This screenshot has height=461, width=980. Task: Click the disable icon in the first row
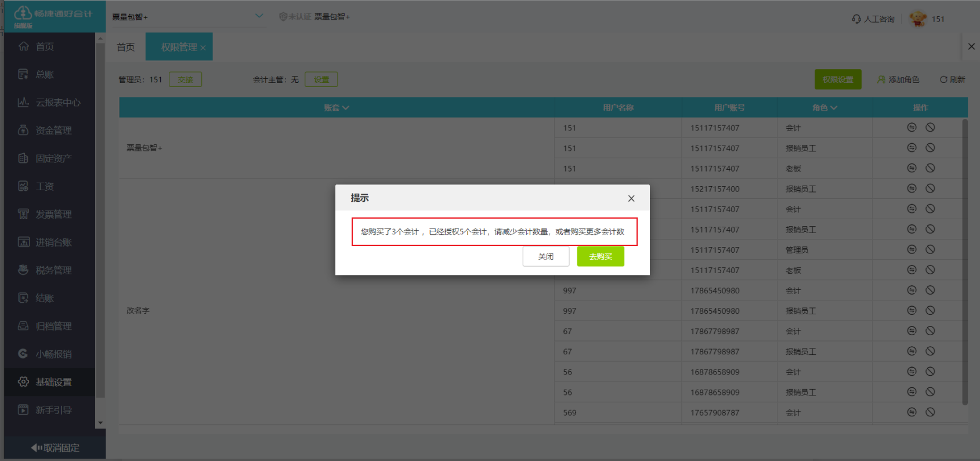click(x=930, y=128)
